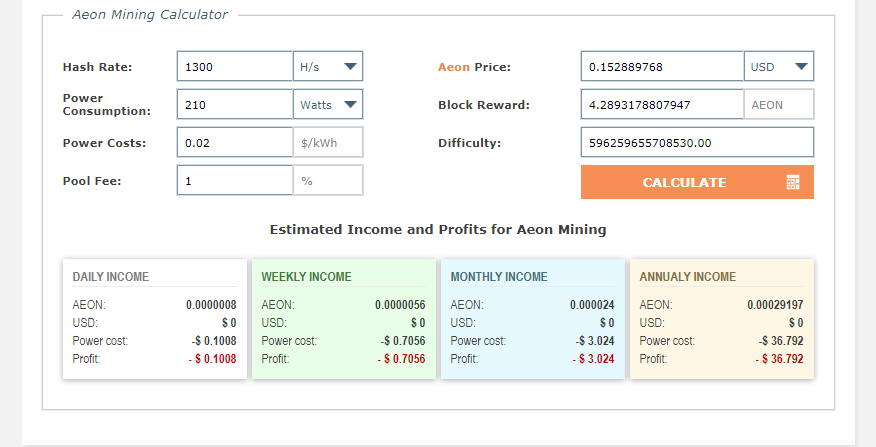The height and width of the screenshot is (447, 876).
Task: Click the $/kWh unit box
Action: (328, 142)
